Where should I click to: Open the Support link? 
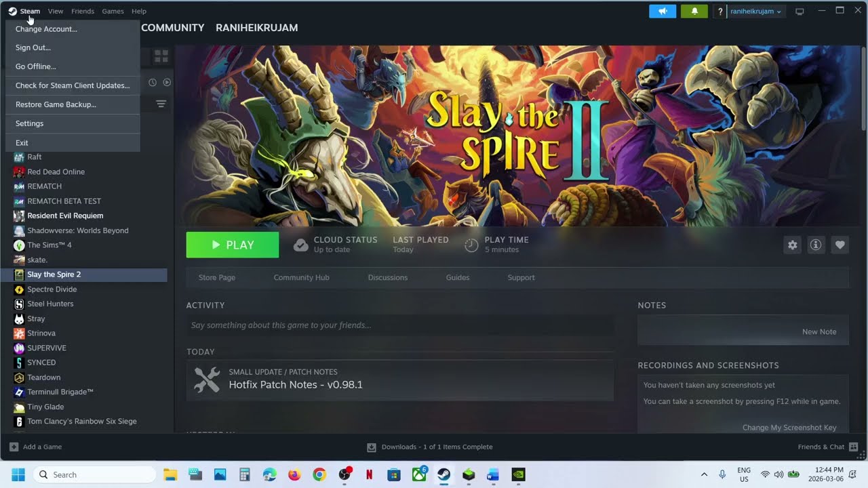click(x=521, y=277)
